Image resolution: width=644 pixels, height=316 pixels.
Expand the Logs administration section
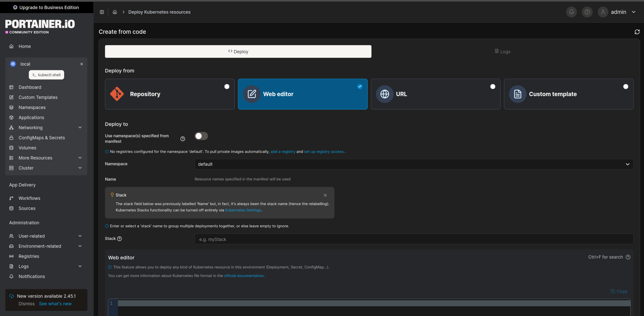(x=80, y=266)
